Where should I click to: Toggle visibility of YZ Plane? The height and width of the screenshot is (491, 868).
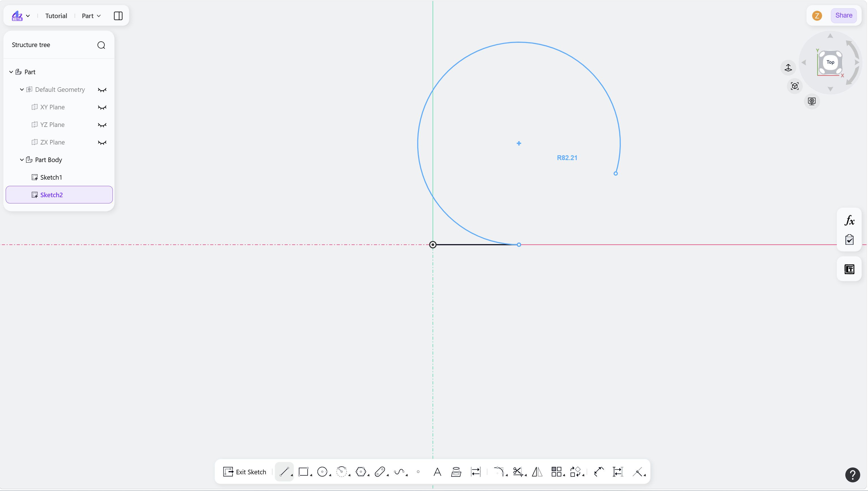coord(102,125)
